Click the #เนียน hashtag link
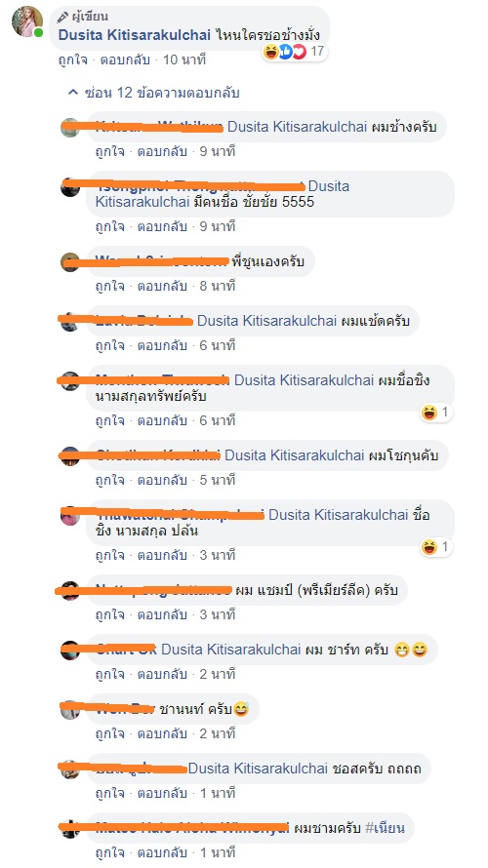Screen dimensions: 488x868 click(385, 828)
